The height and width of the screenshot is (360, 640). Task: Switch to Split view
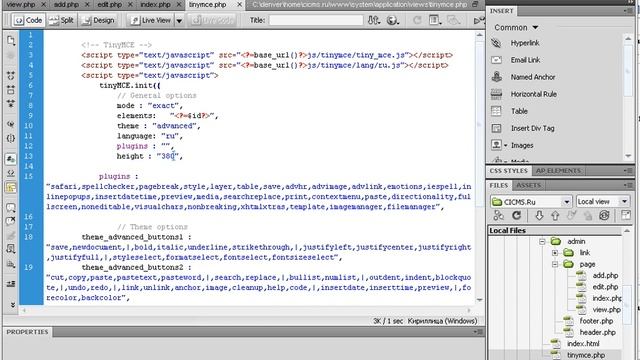coord(61,20)
